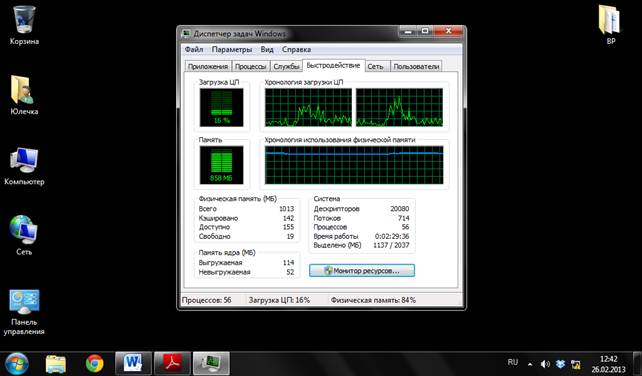This screenshot has width=642, height=376.
Task: Open Windows Explorer from the taskbar
Action: 56,363
